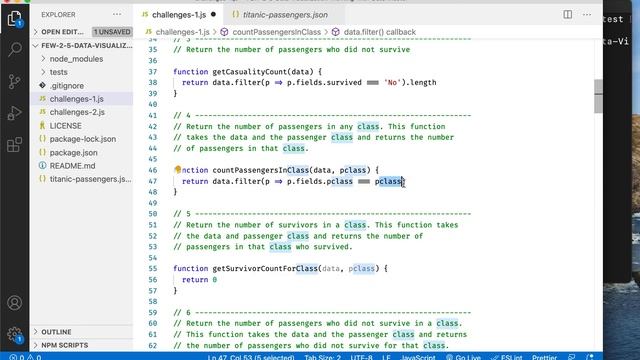Click the LF end-of-line status item
The image size is (640, 360).
(x=386, y=357)
